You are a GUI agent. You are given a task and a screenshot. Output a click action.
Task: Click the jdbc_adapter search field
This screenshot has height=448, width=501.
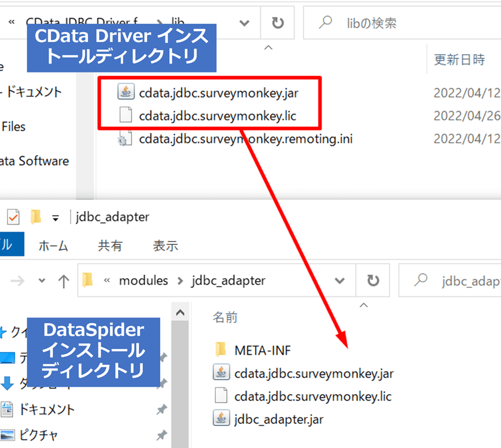point(450,281)
